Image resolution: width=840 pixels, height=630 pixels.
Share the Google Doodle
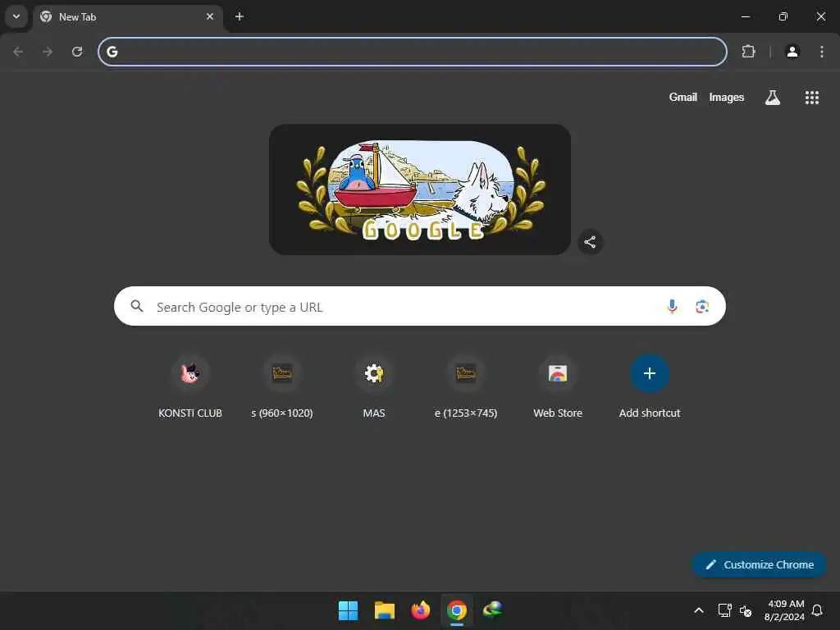pos(591,242)
